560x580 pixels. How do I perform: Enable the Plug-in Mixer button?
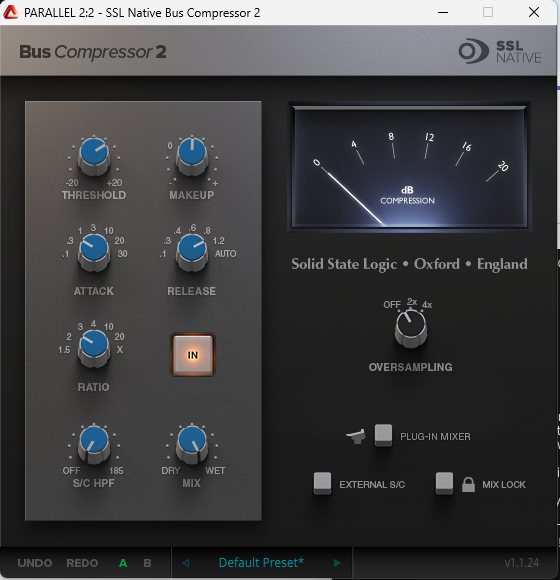(383, 435)
